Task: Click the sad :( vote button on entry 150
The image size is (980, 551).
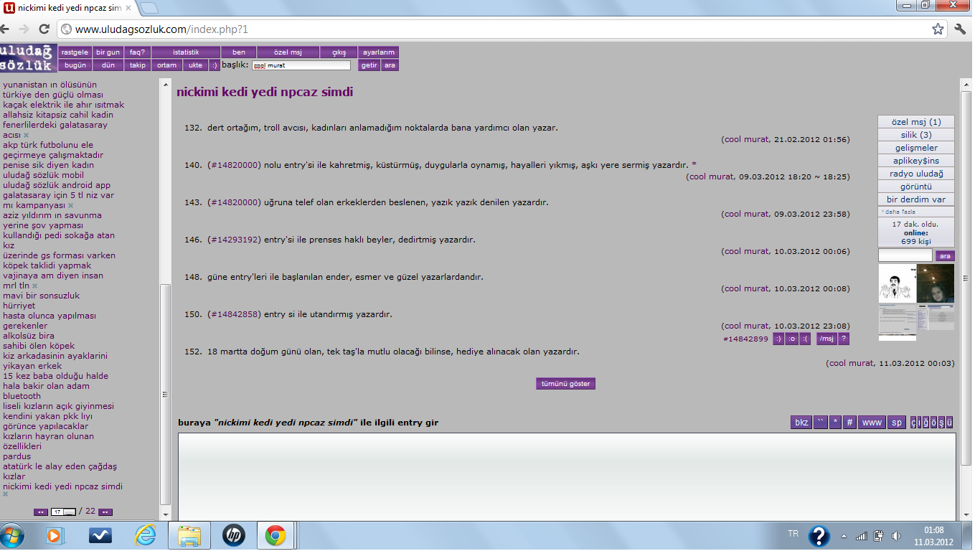Action: point(804,339)
